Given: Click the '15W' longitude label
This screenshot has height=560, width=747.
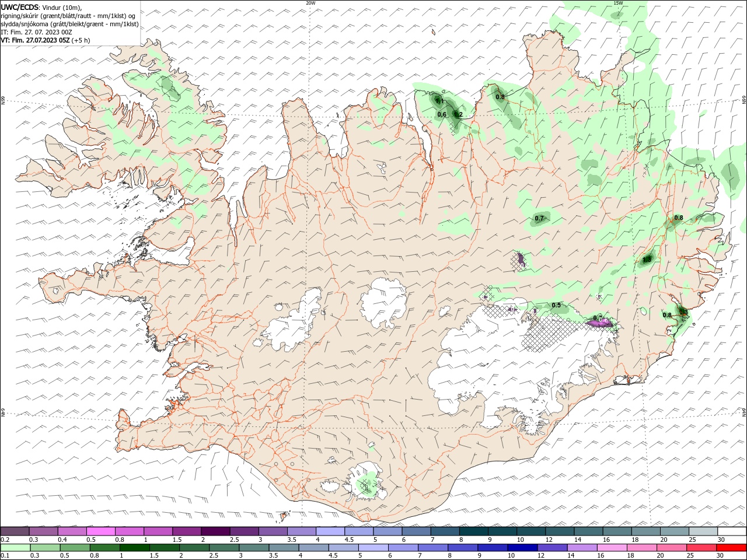Looking at the screenshot, I should [618, 3].
